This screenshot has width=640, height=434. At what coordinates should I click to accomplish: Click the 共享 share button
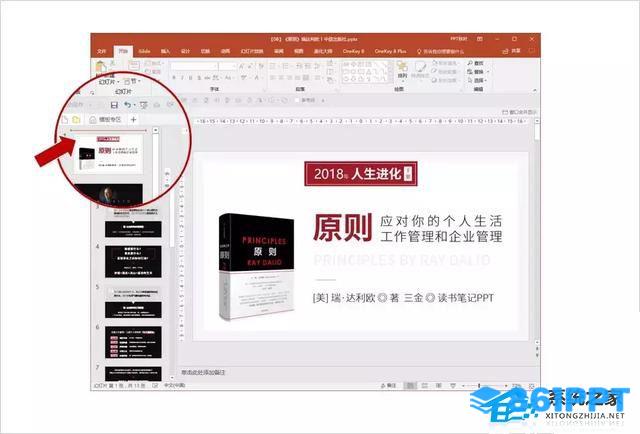[x=512, y=51]
